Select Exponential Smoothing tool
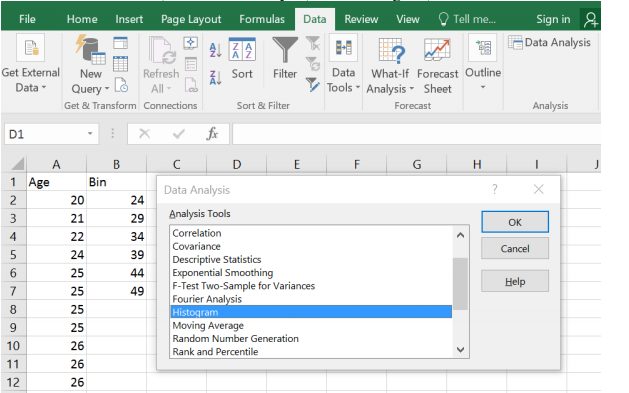 pos(311,273)
